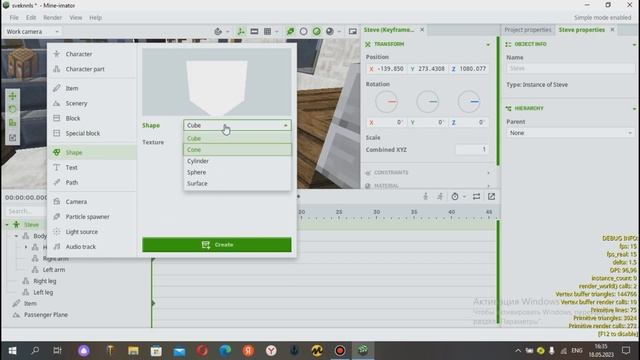Image resolution: width=640 pixels, height=360 pixels.
Task: Open the Parent dropdown set to None
Action: [570, 133]
